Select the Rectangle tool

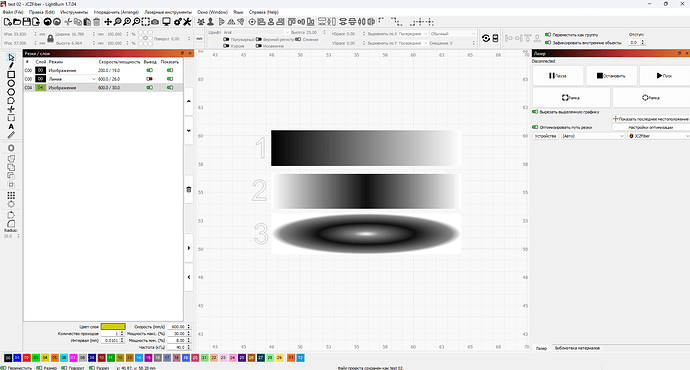tap(11, 74)
